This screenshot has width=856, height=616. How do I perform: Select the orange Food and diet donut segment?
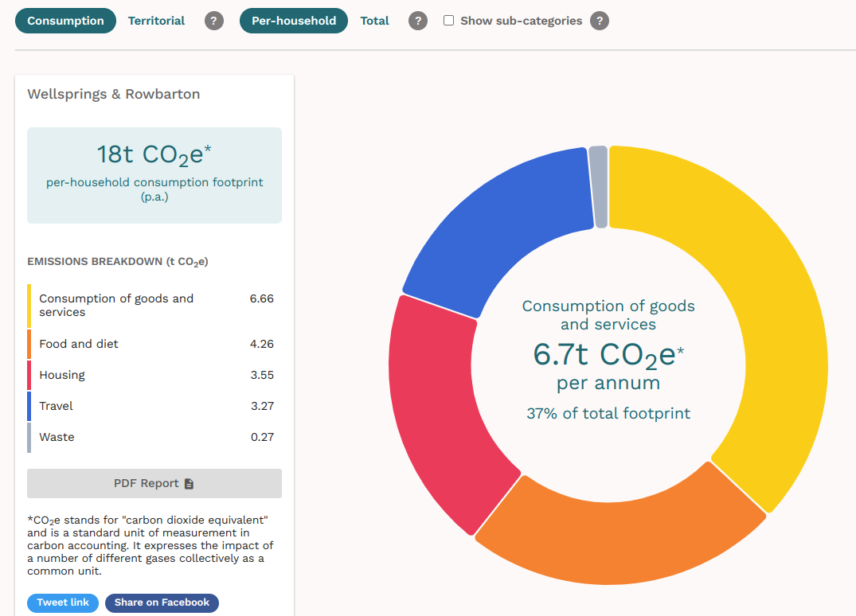pyautogui.click(x=621, y=541)
